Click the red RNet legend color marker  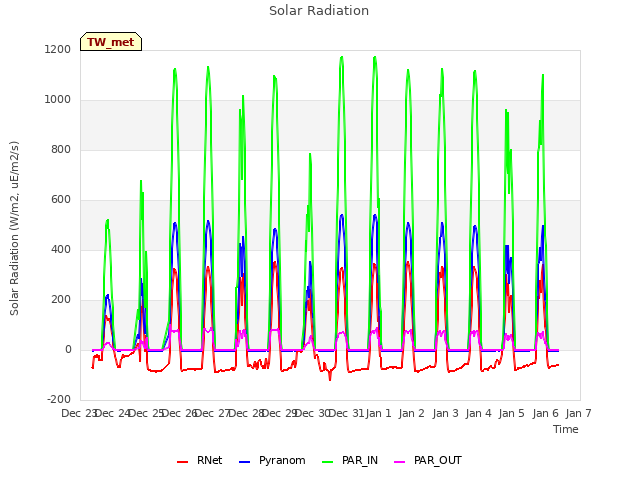click(182, 462)
